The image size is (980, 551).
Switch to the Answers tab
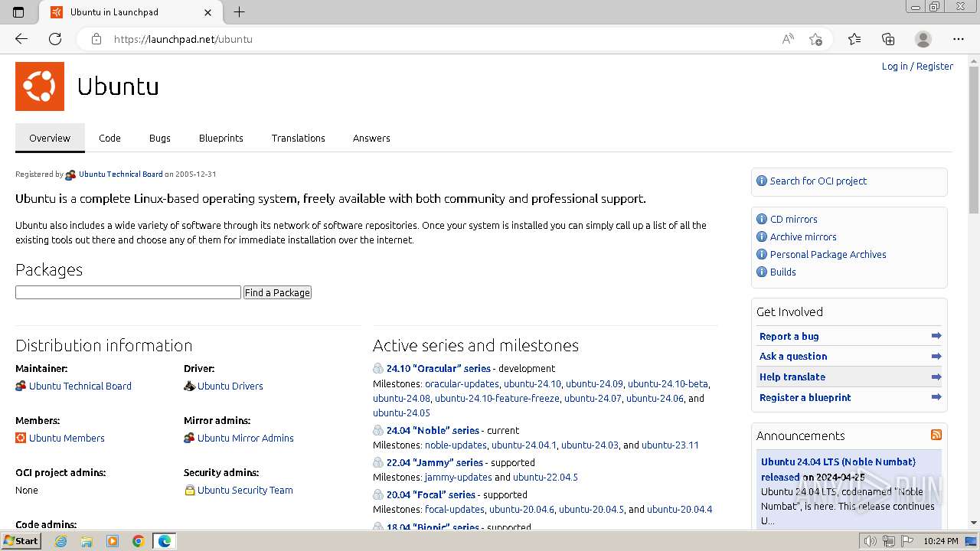(371, 138)
